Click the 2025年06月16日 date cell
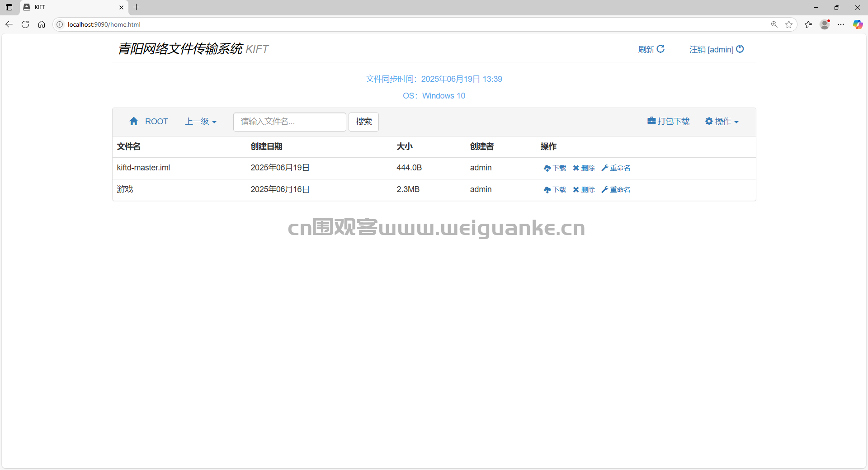Image resolution: width=868 pixels, height=470 pixels. (x=280, y=189)
